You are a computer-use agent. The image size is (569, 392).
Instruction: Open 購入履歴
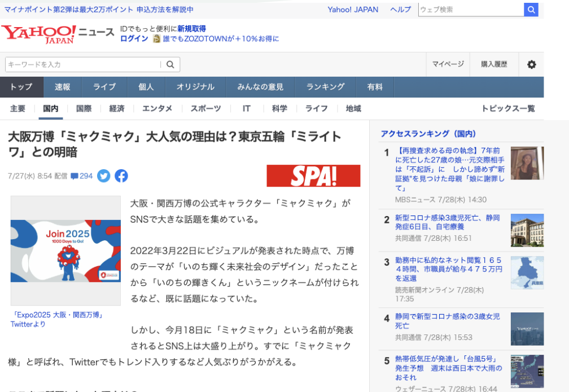(494, 64)
